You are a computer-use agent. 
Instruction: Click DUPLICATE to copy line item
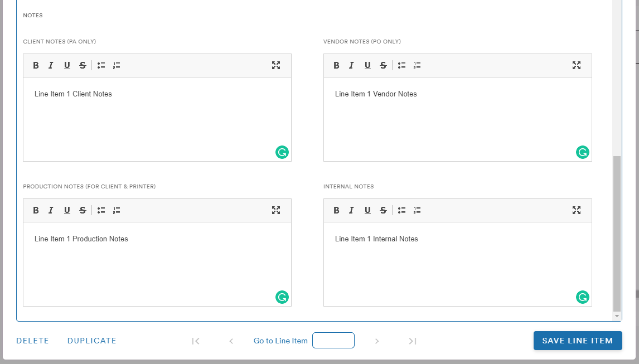pyautogui.click(x=91, y=341)
